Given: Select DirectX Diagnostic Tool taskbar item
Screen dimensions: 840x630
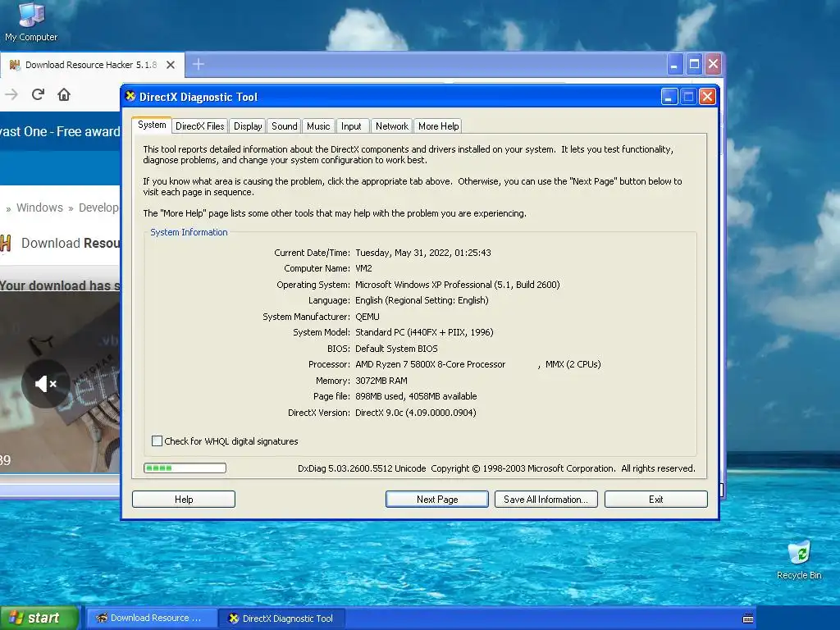Looking at the screenshot, I should [282, 619].
